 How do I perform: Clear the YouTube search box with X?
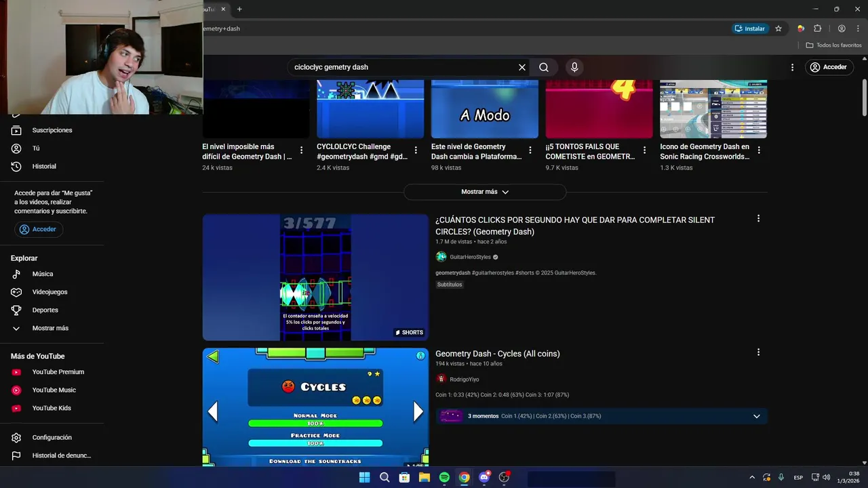pyautogui.click(x=522, y=67)
